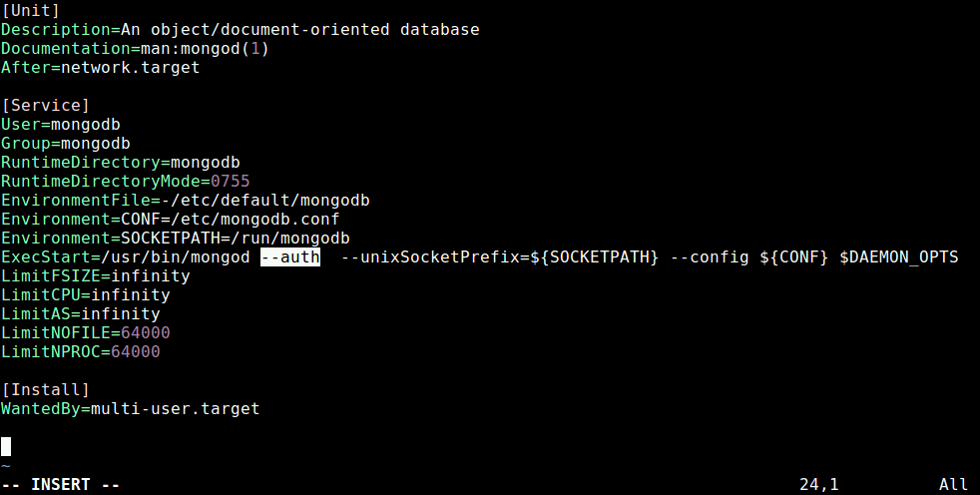Click the highlighted --auth option
Image resolution: width=980 pixels, height=495 pixels.
pos(290,256)
